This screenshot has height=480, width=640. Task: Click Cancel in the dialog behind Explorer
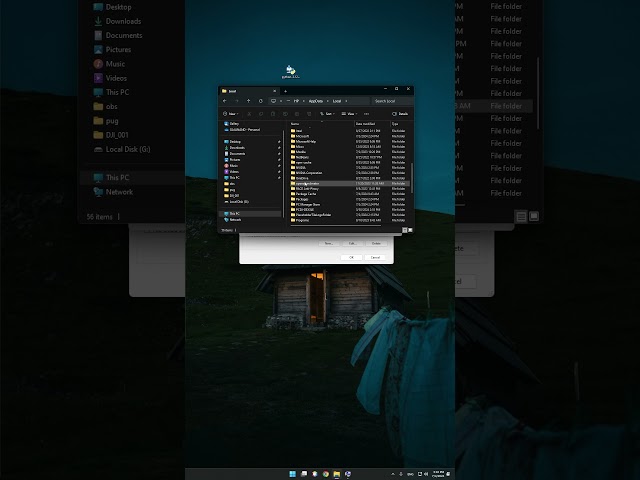(376, 258)
